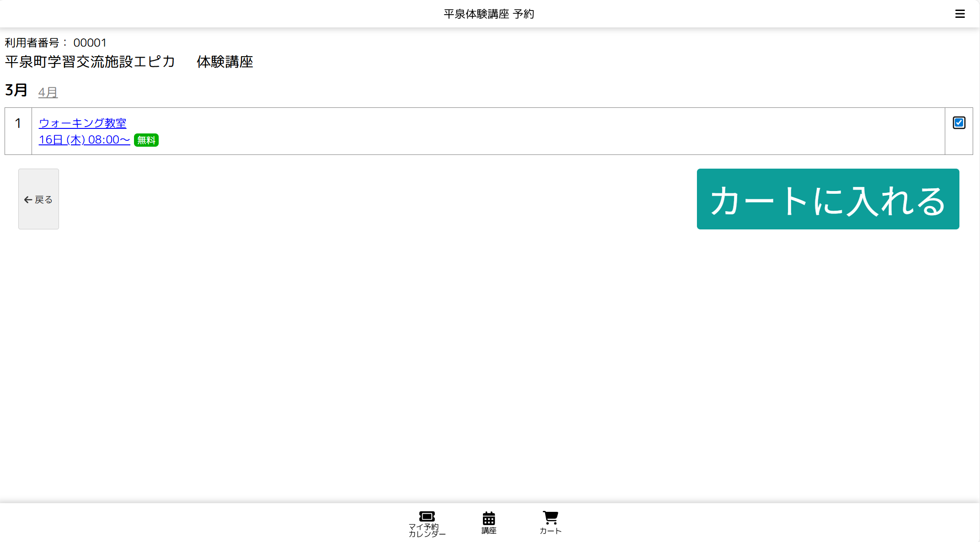Tap the カート label in bottom bar
Viewport: 980px width, 542px height.
pos(550,531)
